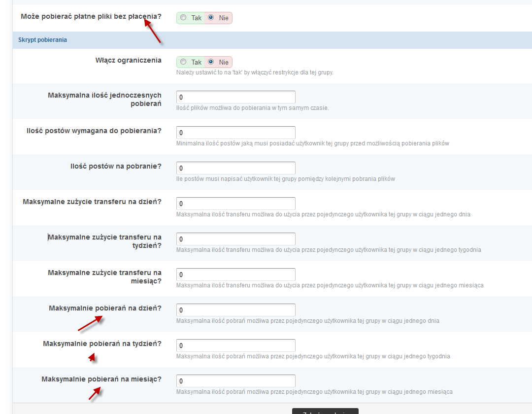This screenshot has width=532, height=414.
Task: Click the "Ilość postów na pobranie?" input field
Action: [x=235, y=168]
